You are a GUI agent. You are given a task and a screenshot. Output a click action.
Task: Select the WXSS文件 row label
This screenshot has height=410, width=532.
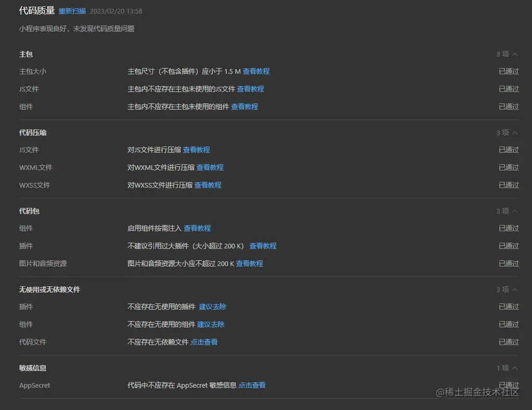pyautogui.click(x=35, y=185)
